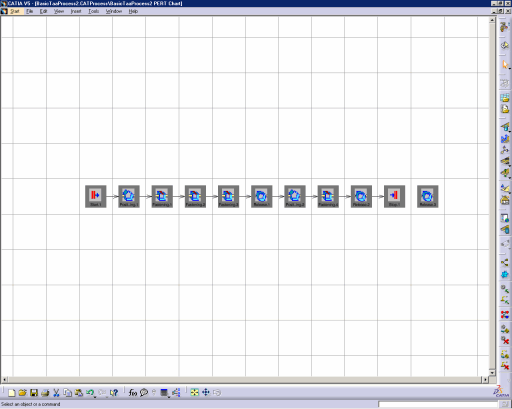The width and height of the screenshot is (512, 409).
Task: Click the Print icon in toolbar
Action: (x=45, y=393)
